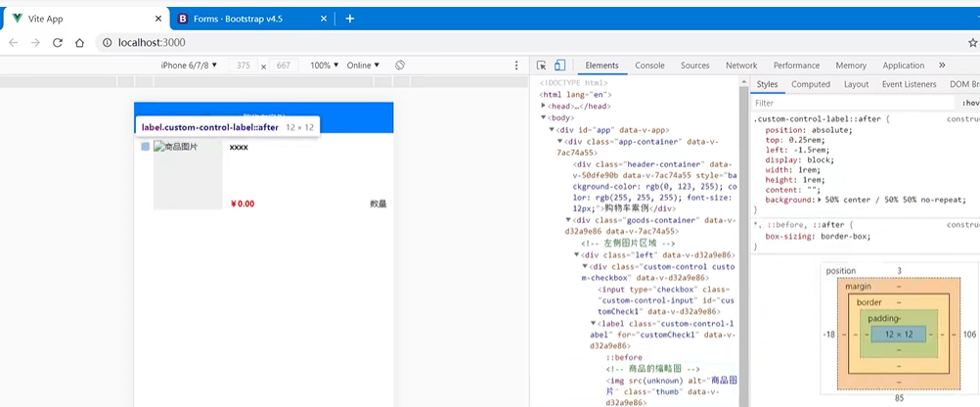Collapse the div class="left" node
This screenshot has height=407, width=980.
click(576, 255)
